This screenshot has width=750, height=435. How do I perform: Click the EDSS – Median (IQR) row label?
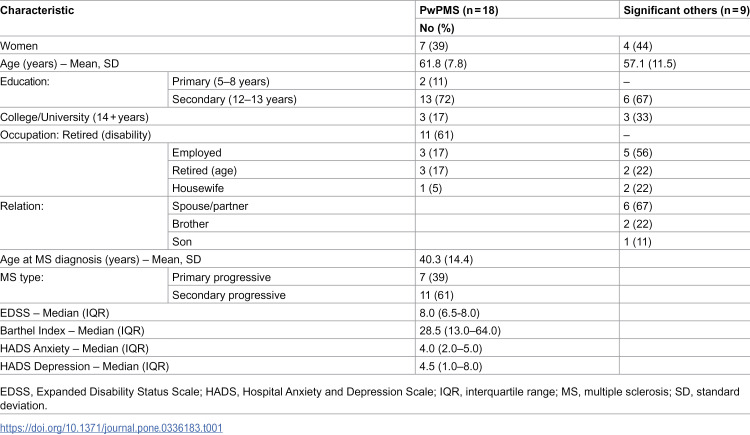pos(55,313)
